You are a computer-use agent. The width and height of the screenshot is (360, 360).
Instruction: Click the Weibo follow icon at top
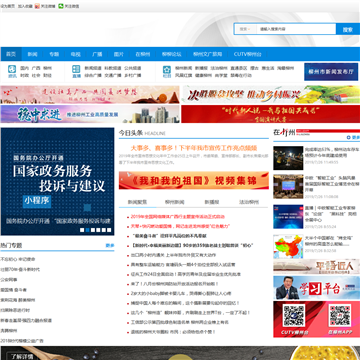point(37,6)
